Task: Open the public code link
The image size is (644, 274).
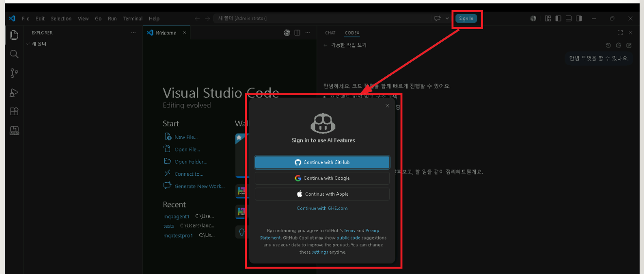Action: [348, 238]
